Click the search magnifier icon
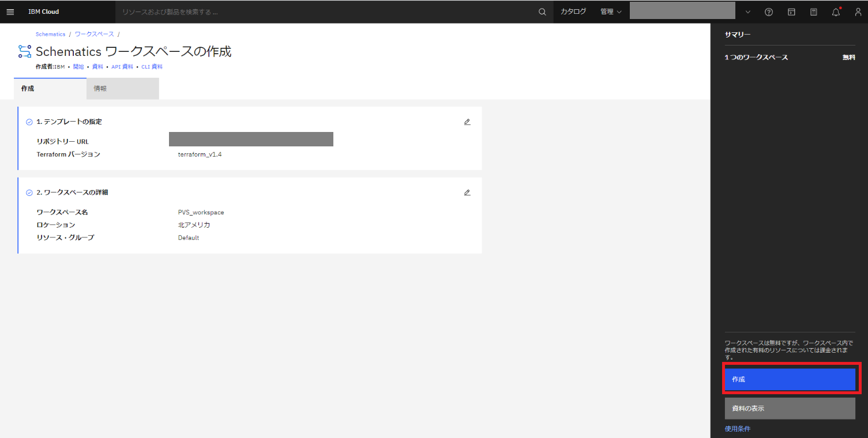The image size is (868, 438). point(542,12)
